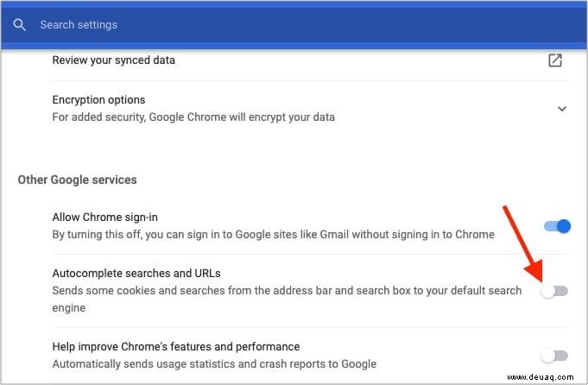Click the Sends some cookies and searches description

tap(287, 300)
